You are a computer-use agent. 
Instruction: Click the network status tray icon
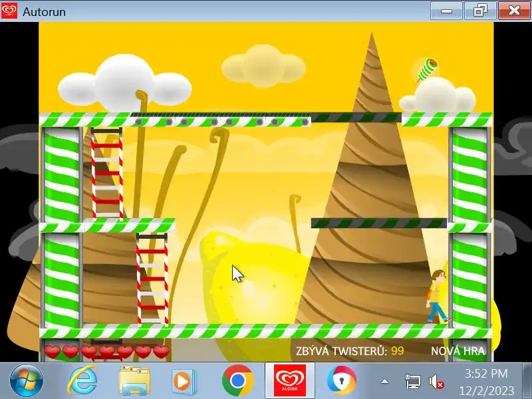412,381
